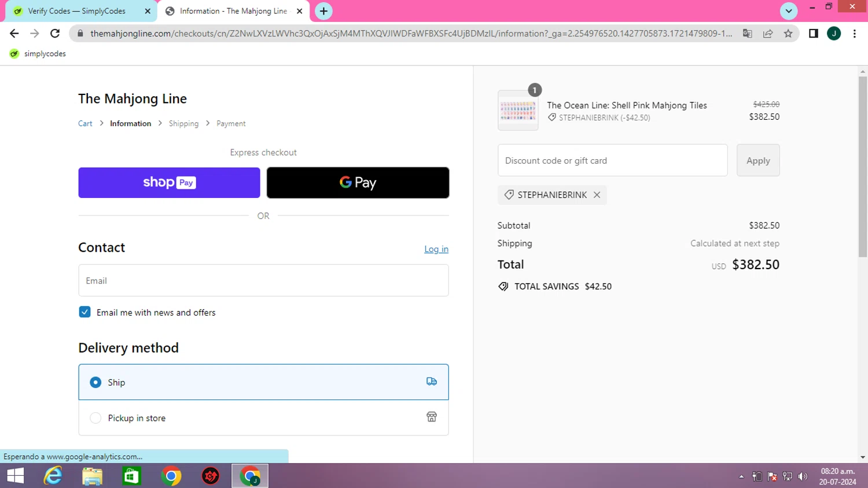Open the active Chrome profile J taskbar icon
The image size is (868, 488).
[x=250, y=476]
